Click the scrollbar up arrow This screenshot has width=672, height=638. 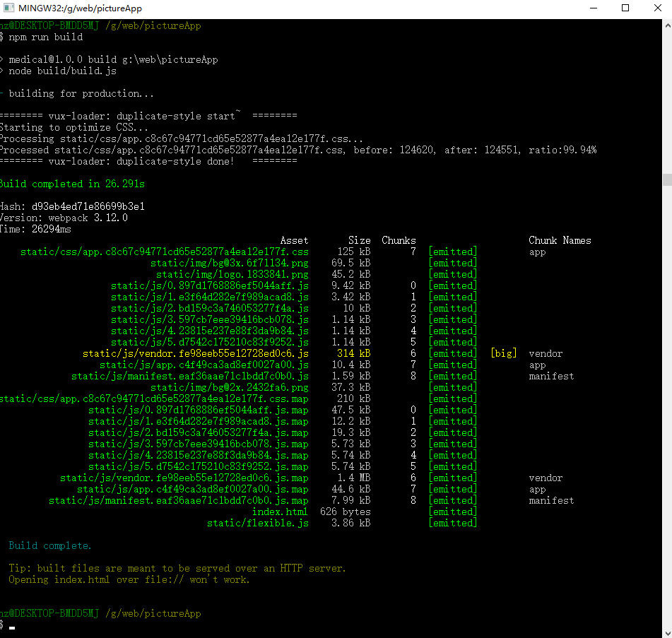[x=667, y=25]
